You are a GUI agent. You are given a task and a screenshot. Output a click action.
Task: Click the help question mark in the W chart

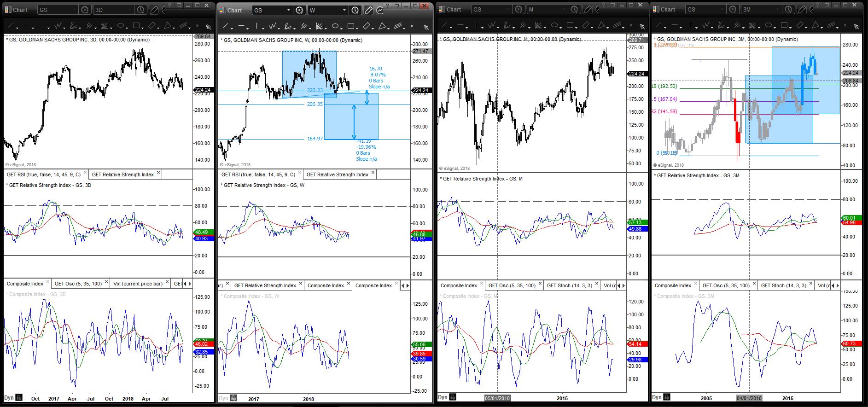pos(387,6)
